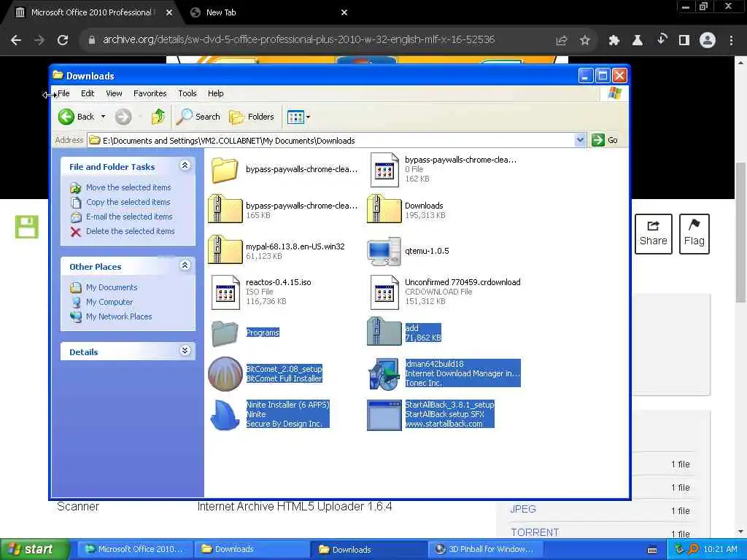The width and height of the screenshot is (747, 560).
Task: Open My Computer from Other Places
Action: pos(109,302)
